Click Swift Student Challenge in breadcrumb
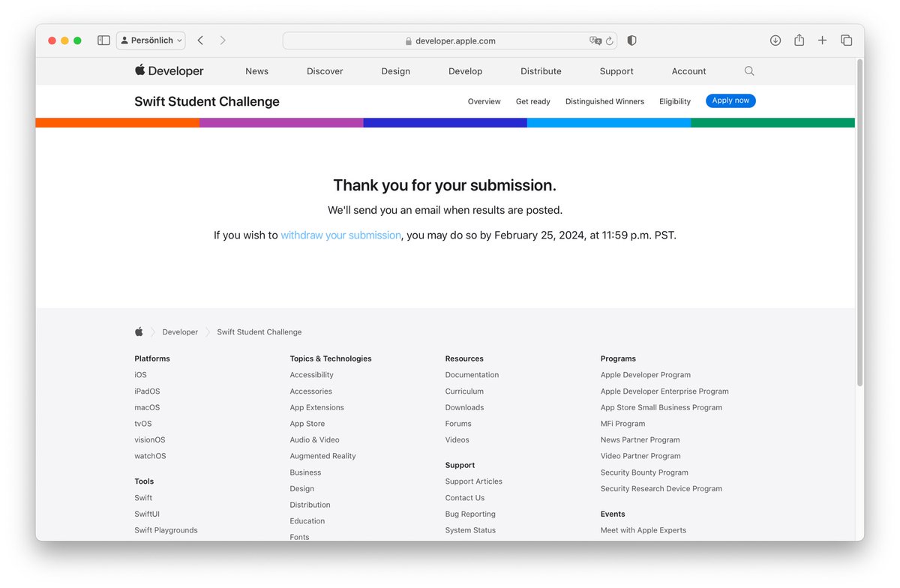This screenshot has width=900, height=588. point(259,332)
